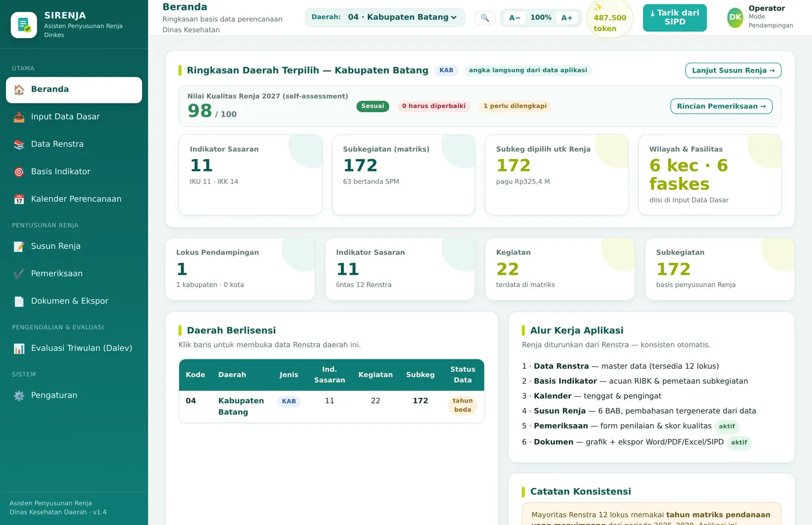
Task: Click the Subkeg dipilih utk Renja card
Action: [557, 174]
